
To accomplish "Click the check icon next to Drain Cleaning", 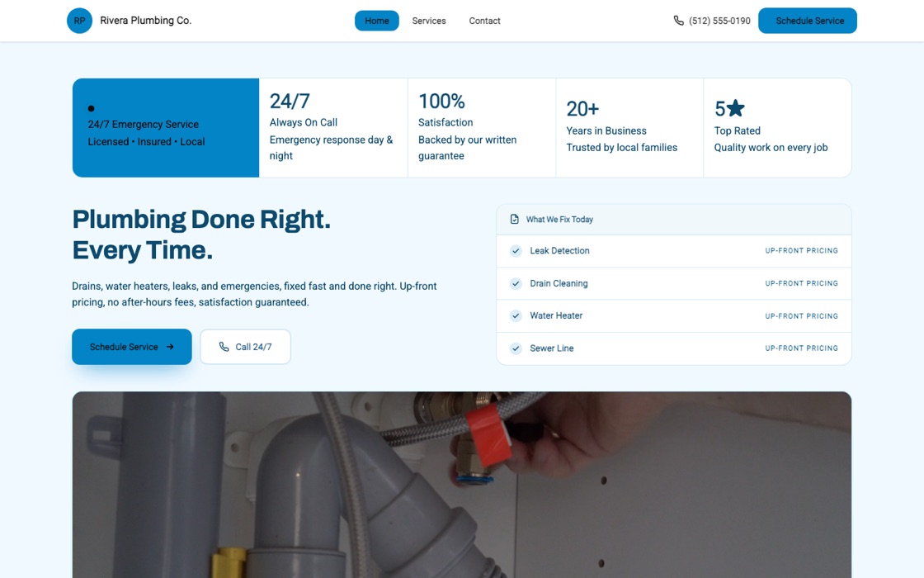I will (x=516, y=284).
